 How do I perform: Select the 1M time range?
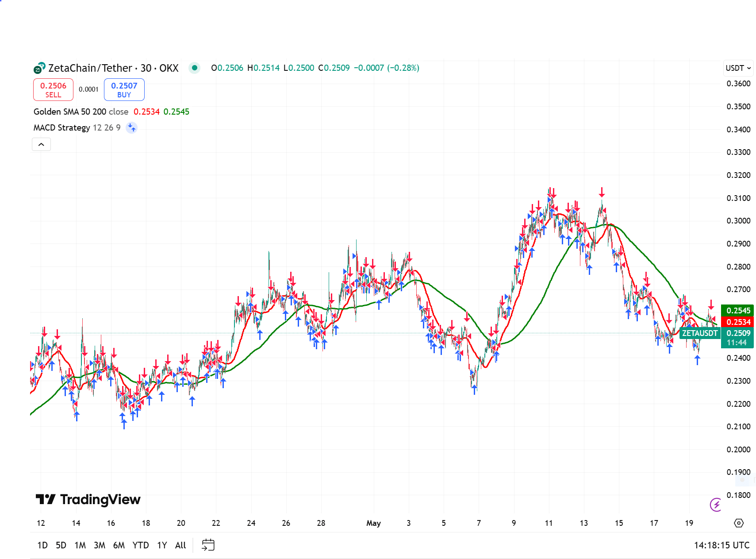pos(80,545)
